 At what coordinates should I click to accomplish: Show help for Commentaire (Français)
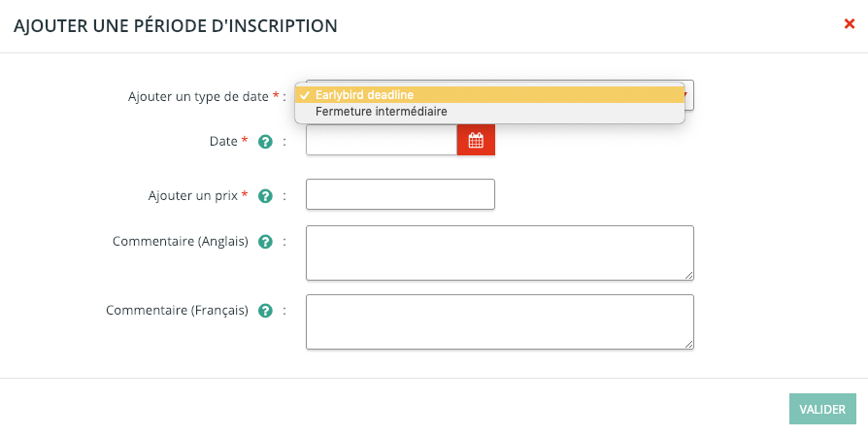point(264,311)
